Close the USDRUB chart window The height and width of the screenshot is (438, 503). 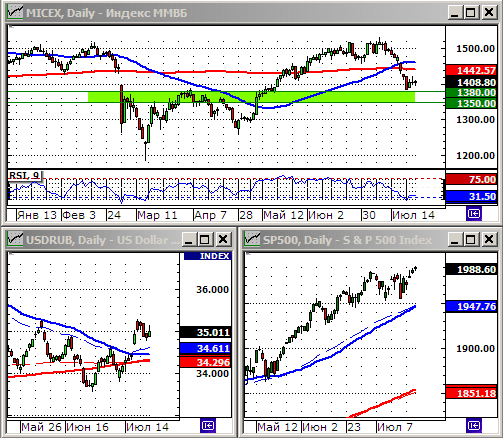223,239
